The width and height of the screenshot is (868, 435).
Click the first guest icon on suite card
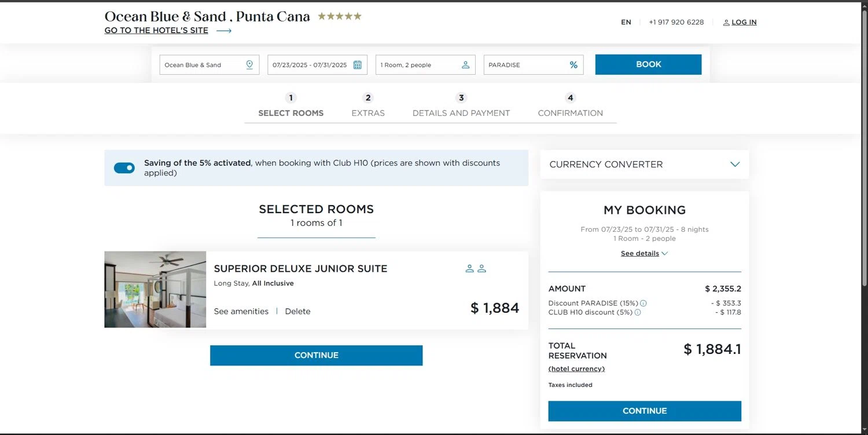pos(470,269)
